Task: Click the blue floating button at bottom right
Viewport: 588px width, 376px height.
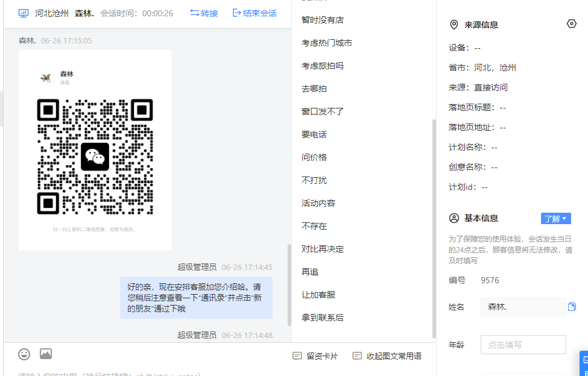Action: pos(584,363)
